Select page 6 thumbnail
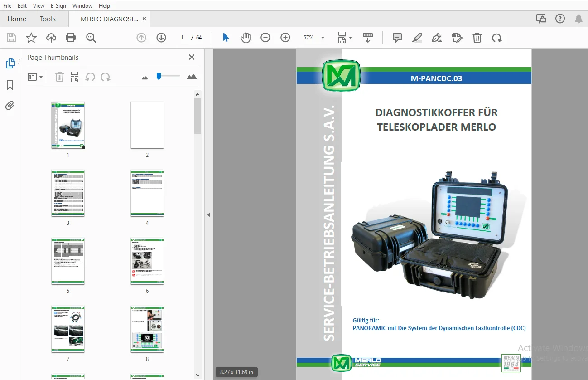Viewport: 588px width, 380px height. pos(147,262)
